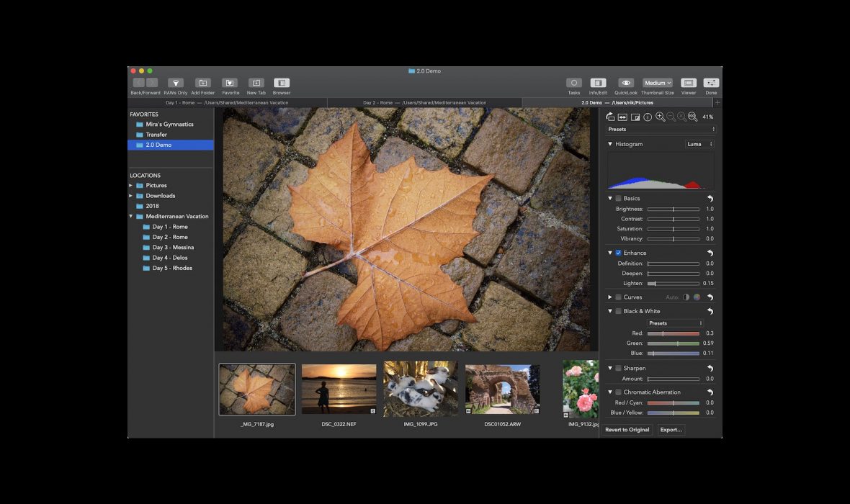This screenshot has height=504, width=850.
Task: Show image info with the circled i icon
Action: click(648, 117)
